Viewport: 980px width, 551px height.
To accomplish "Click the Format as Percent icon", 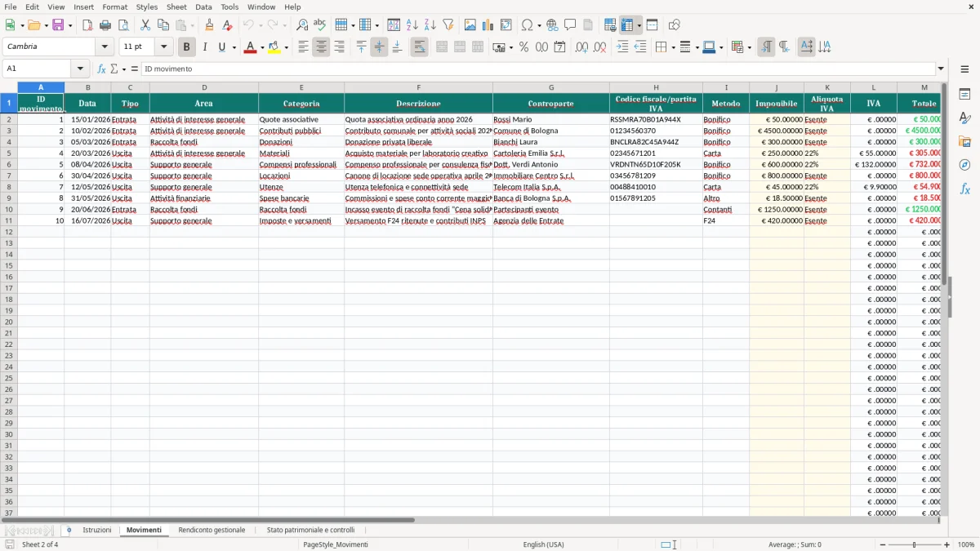I will click(x=523, y=47).
